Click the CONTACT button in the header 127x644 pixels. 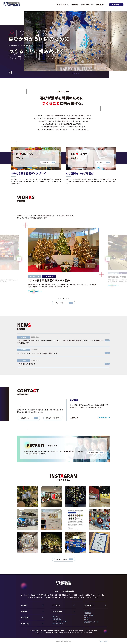point(116,4)
